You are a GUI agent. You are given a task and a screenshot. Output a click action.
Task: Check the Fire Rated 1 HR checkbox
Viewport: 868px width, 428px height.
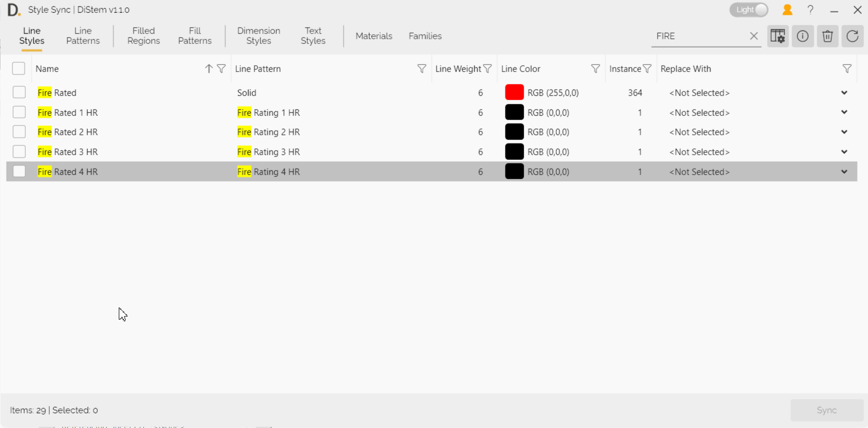19,112
